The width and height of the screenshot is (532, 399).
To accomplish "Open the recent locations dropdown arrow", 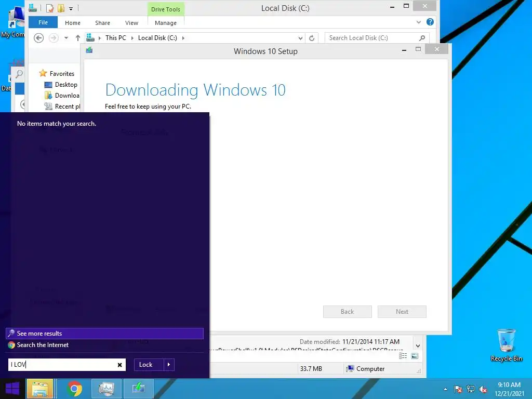I will click(x=66, y=38).
